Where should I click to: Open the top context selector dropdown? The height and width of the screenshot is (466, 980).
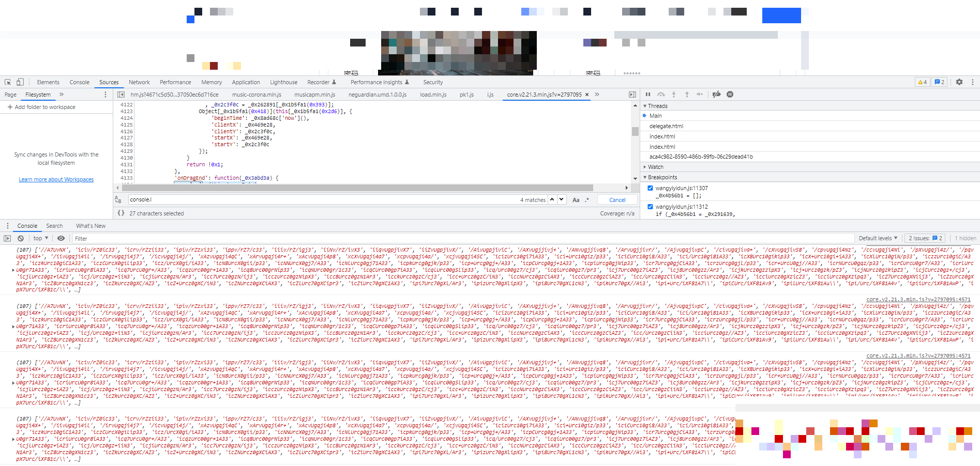[x=40, y=239]
